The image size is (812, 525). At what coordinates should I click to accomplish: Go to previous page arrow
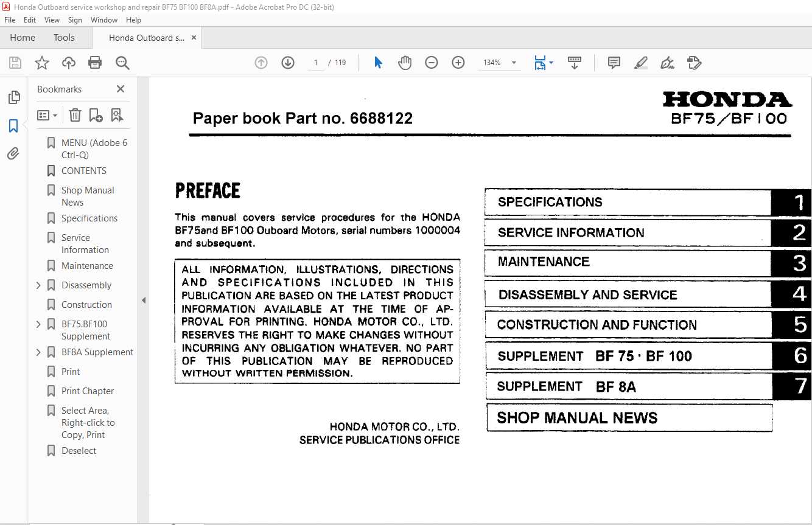261,63
